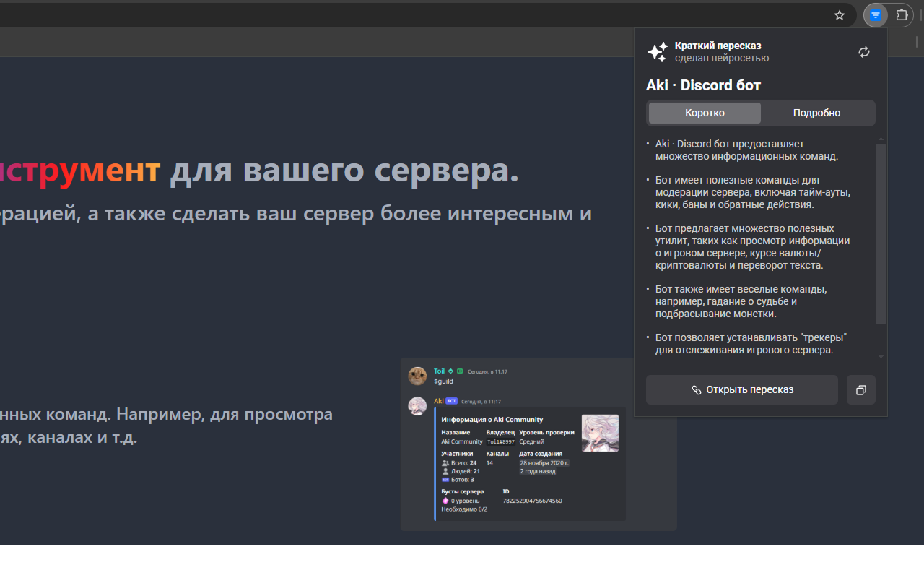Screen dimensions: 924x578
Task: Click the link icon in Открыть пересказ
Action: coord(697,390)
